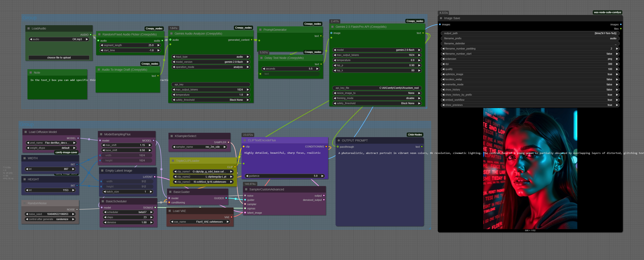The height and width of the screenshot is (260, 644).
Task: Click the Creepy_nodes badge above PromptGenerator
Action: [312, 24]
